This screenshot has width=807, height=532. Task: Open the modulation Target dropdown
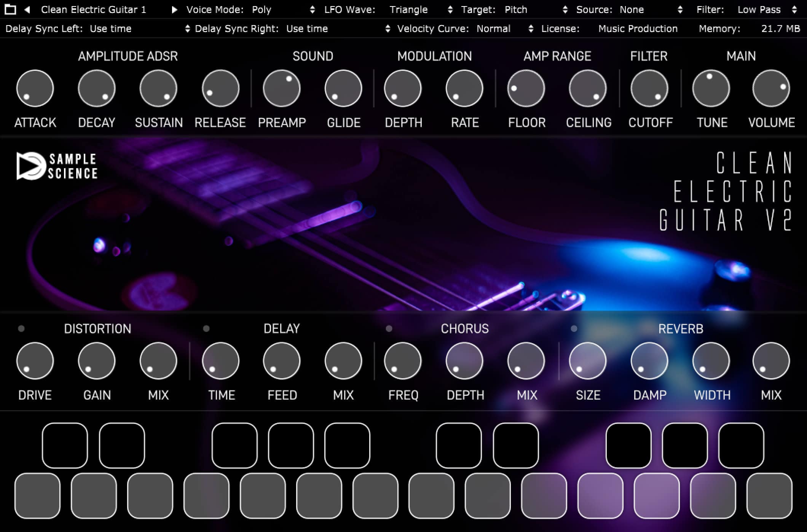536,10
